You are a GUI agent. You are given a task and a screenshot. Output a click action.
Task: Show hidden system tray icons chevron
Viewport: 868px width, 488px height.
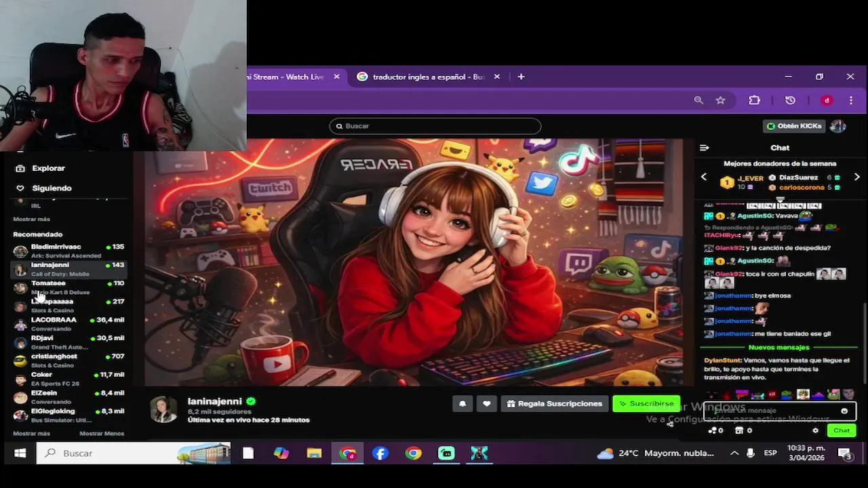point(734,453)
